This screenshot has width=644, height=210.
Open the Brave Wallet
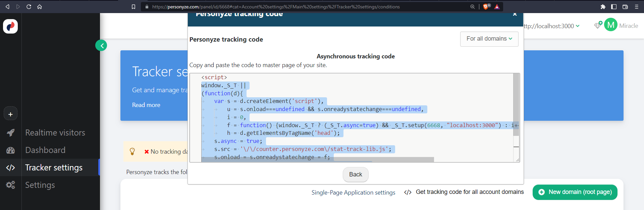click(x=625, y=7)
